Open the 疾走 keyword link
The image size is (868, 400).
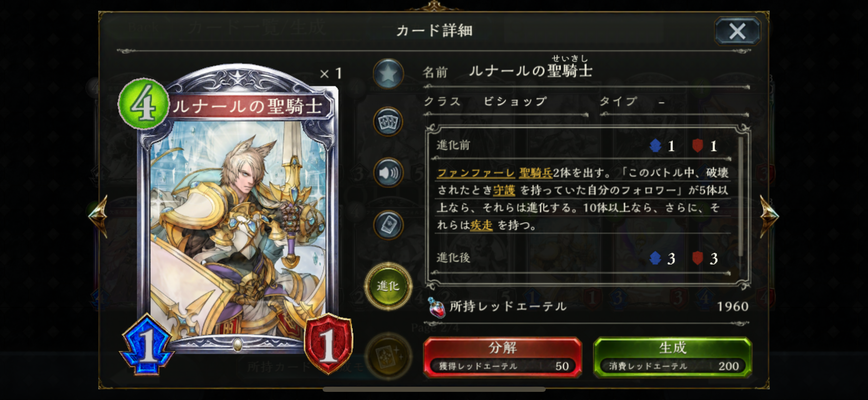pyautogui.click(x=481, y=225)
